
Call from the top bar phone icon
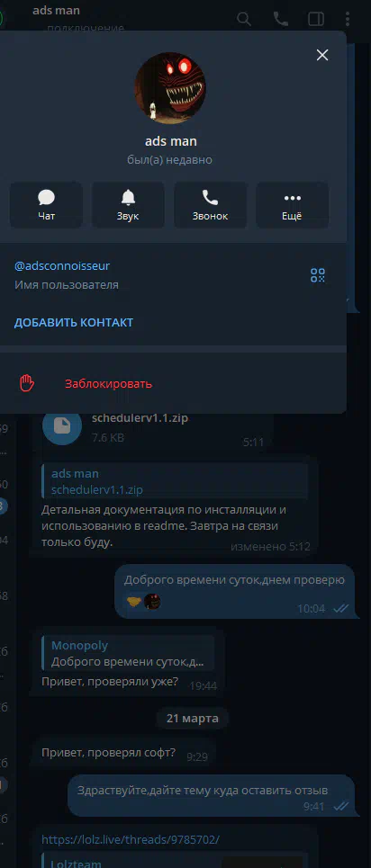click(281, 19)
